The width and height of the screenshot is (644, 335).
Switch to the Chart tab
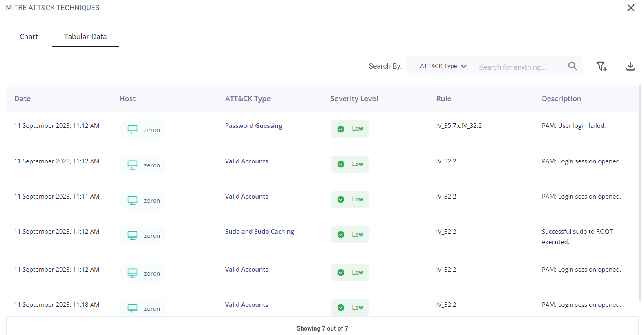tap(29, 36)
